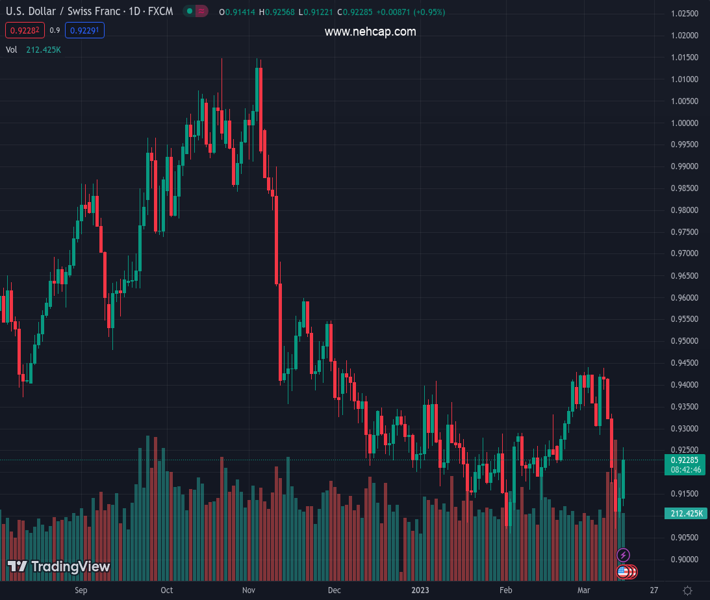Click the low value L0.91221
Viewport: 710px width, 600px height.
click(316, 12)
